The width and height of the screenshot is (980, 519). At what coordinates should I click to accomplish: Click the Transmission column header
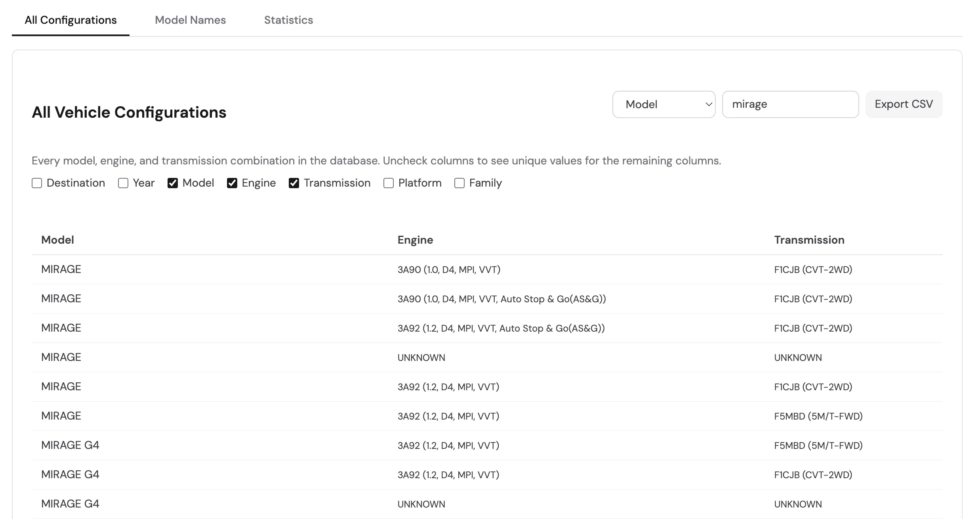coord(808,239)
